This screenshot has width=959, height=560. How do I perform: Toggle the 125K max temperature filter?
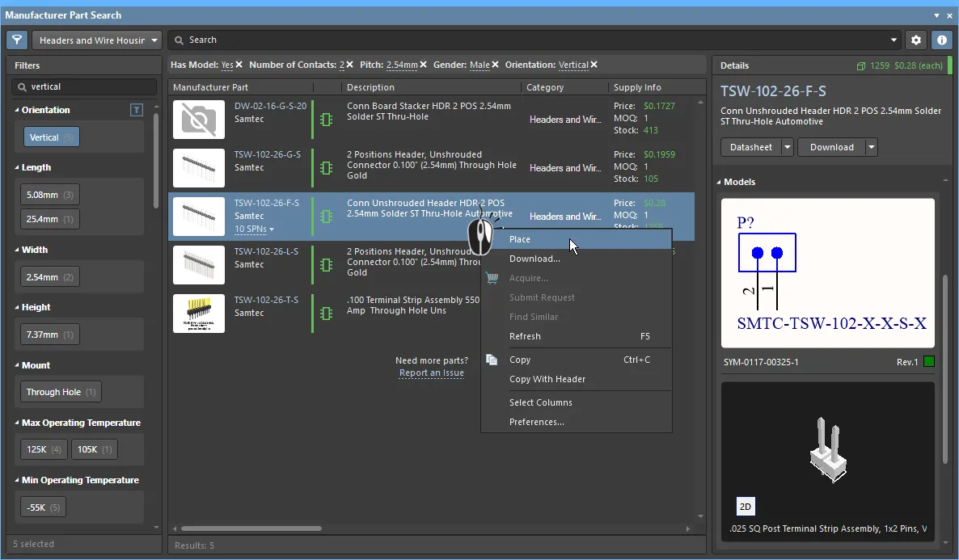pyautogui.click(x=44, y=449)
